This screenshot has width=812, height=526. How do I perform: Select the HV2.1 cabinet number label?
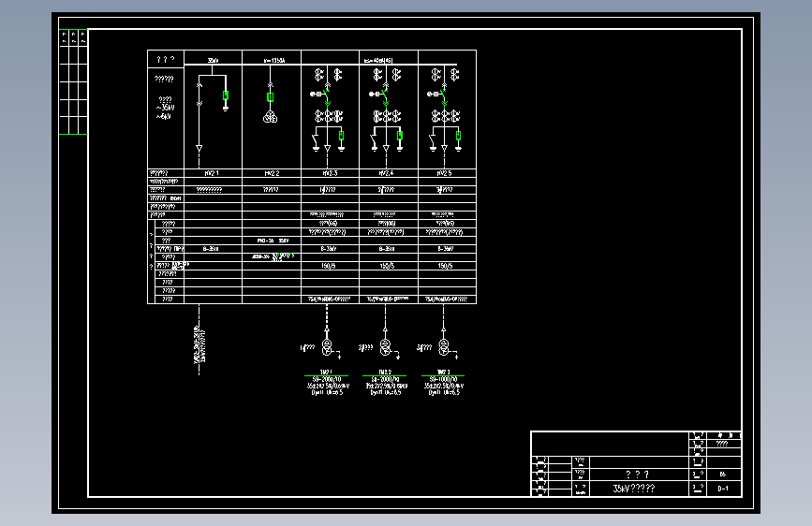click(212, 173)
